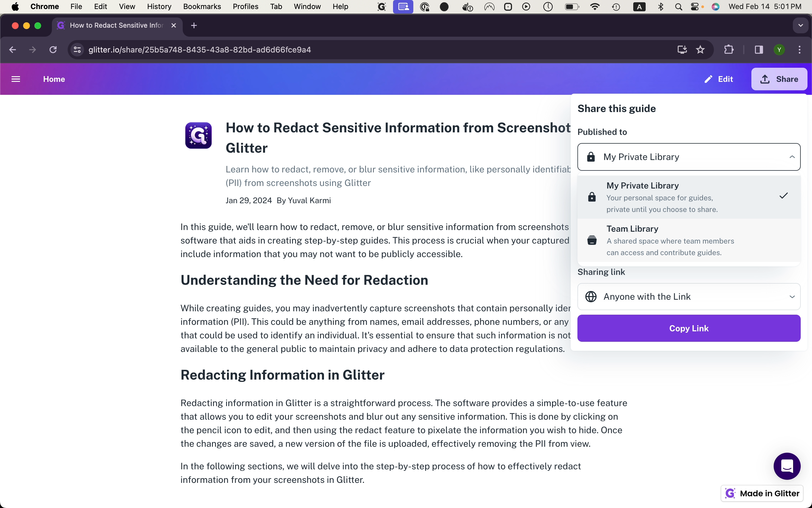Screen dimensions: 812x508
Task: Toggle the Chrome side panel
Action: pyautogui.click(x=759, y=50)
